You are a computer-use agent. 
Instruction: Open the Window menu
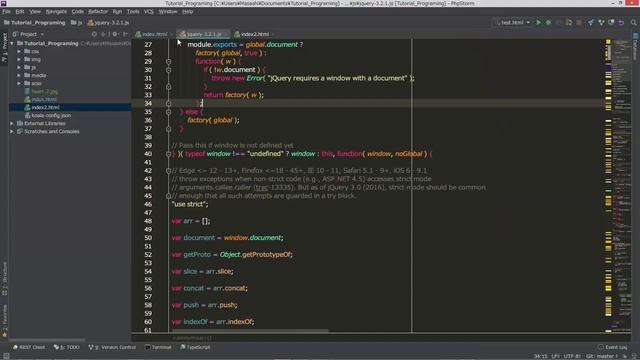click(x=168, y=11)
